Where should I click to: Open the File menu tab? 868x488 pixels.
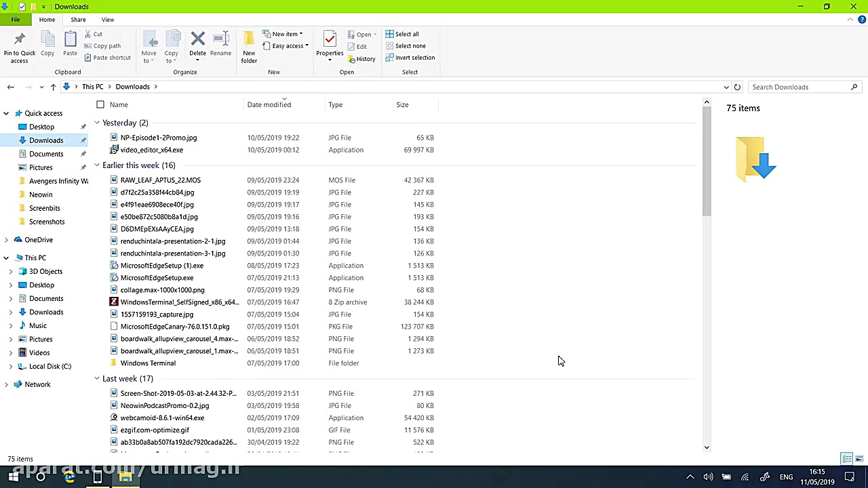click(15, 20)
